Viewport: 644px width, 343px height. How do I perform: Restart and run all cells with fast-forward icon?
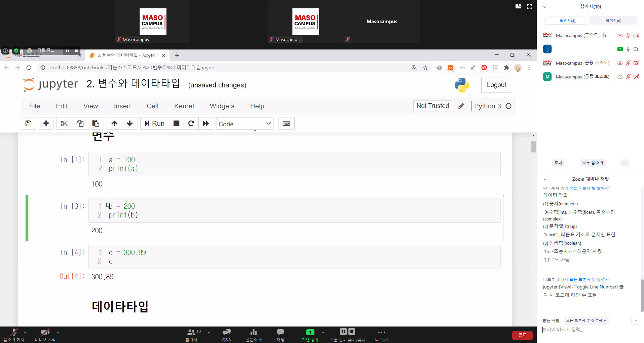coord(206,124)
